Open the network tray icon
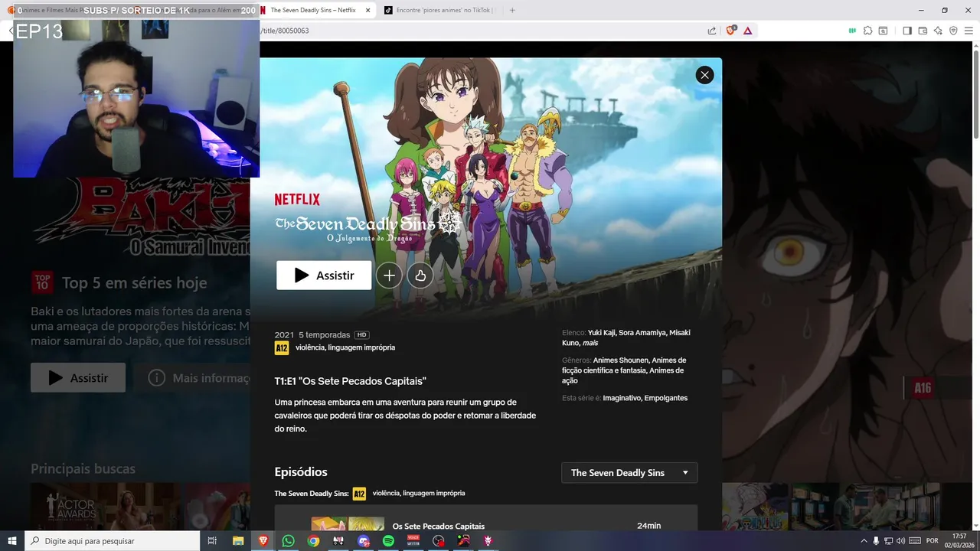980x551 pixels. [x=888, y=540]
